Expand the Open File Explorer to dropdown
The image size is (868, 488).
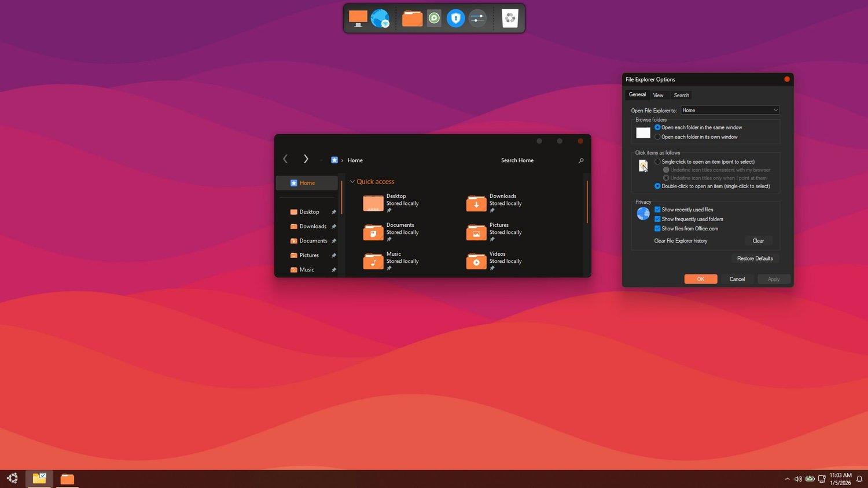click(x=730, y=110)
